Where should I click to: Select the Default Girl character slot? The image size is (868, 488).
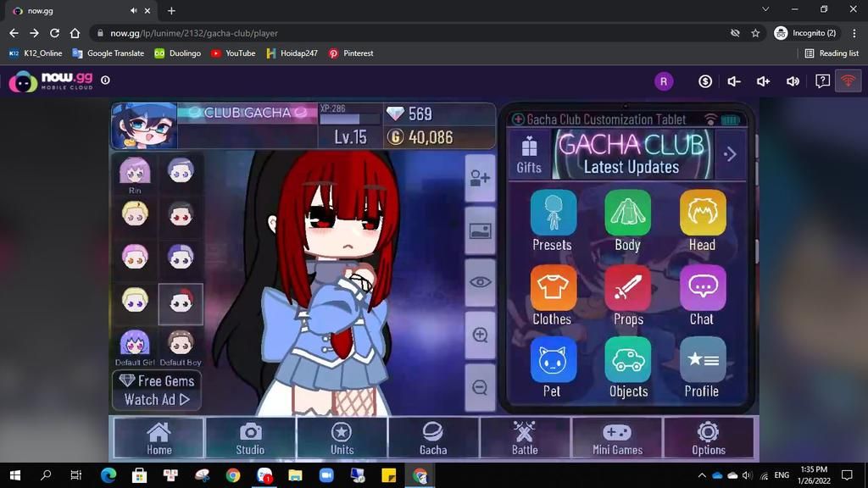[135, 347]
